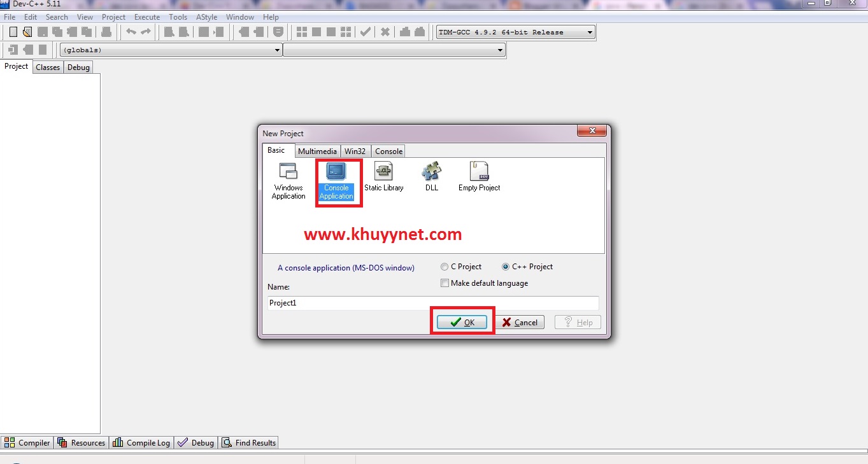Screen dimensions: 868x464
Task: Select the Windows Application project icon
Action: (288, 181)
